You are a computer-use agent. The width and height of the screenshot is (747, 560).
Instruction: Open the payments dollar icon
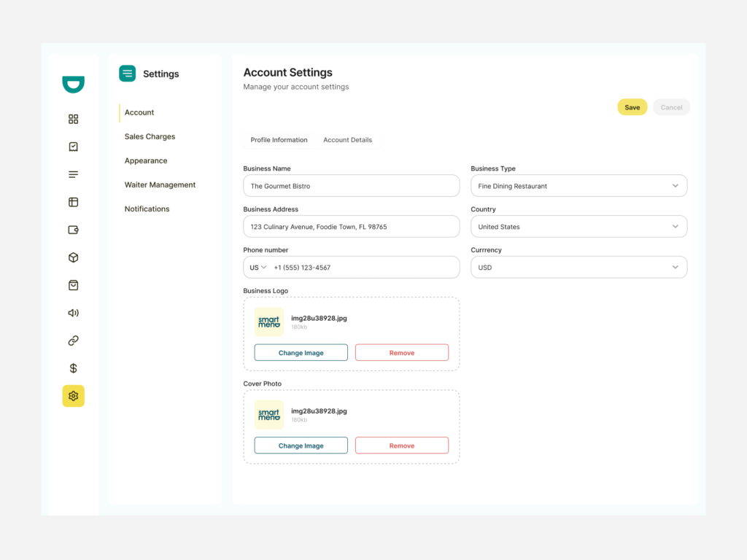coord(73,368)
